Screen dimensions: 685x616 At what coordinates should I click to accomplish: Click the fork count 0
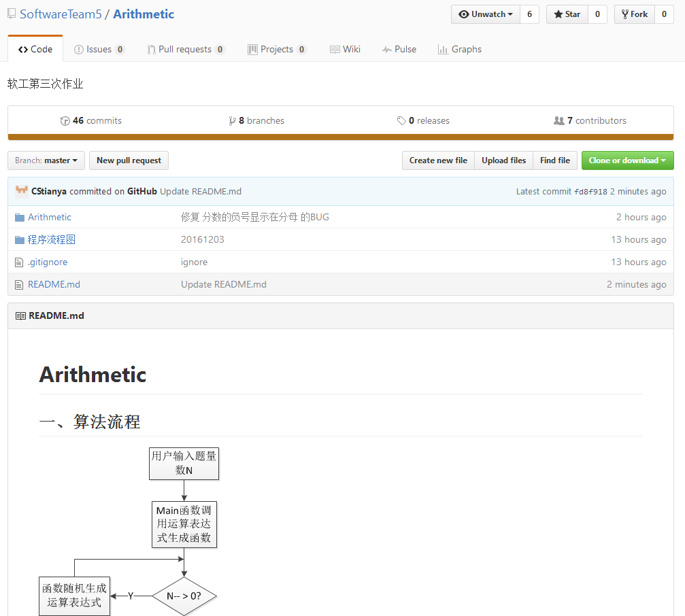664,14
